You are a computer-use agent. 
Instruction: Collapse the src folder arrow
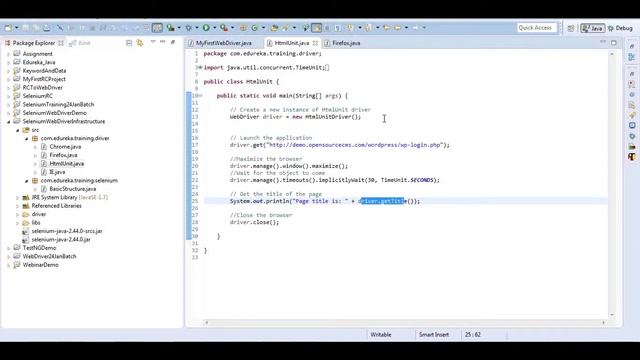18,130
